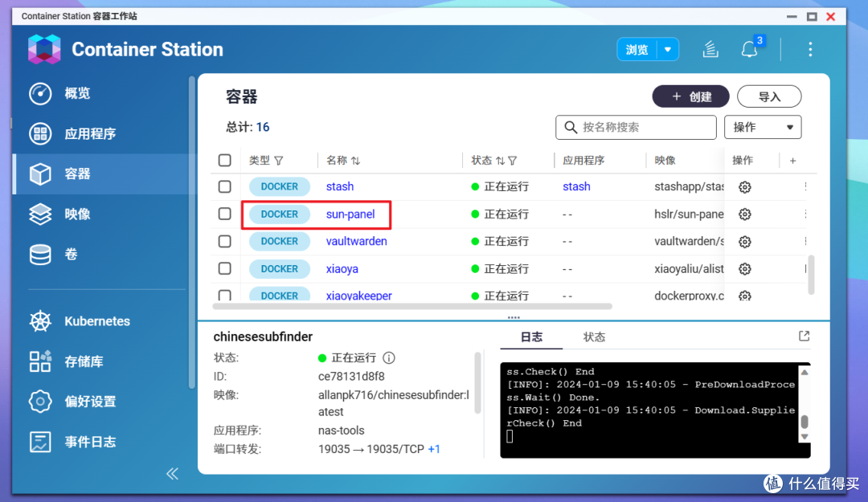Open the stacked layers icon in header
The width and height of the screenshot is (868, 502).
pos(710,49)
